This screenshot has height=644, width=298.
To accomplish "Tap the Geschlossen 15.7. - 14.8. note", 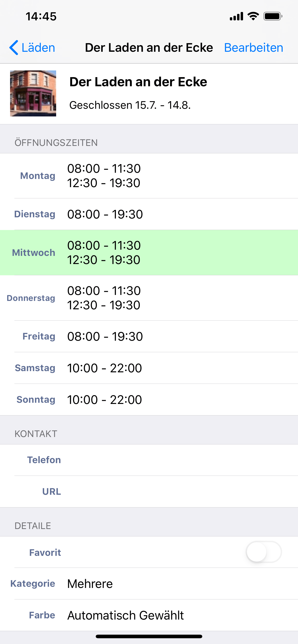I will (130, 105).
